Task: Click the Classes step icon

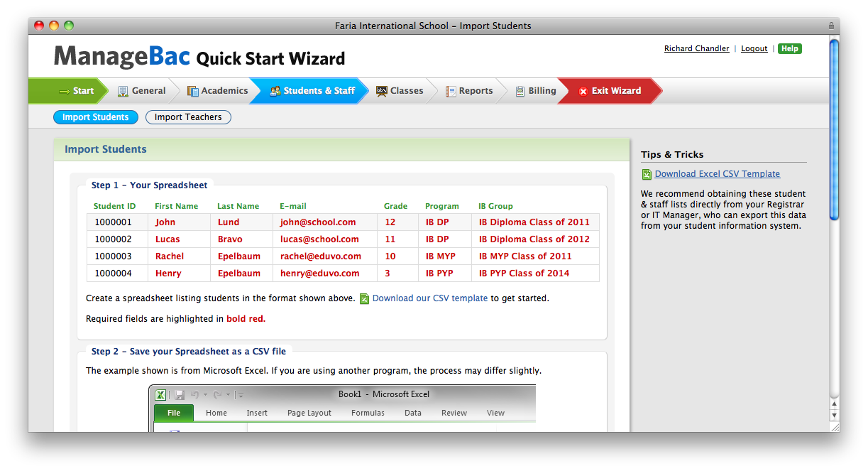Action: tap(382, 91)
